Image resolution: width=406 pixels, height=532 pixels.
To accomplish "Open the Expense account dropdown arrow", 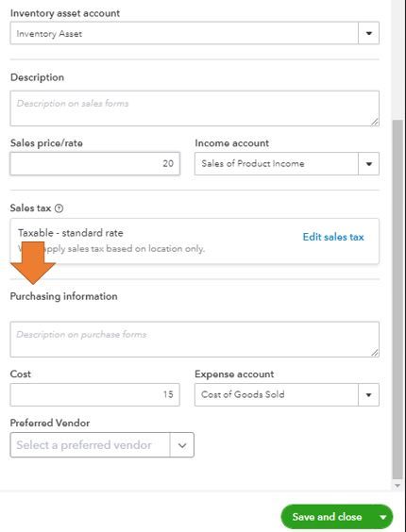I will [368, 394].
